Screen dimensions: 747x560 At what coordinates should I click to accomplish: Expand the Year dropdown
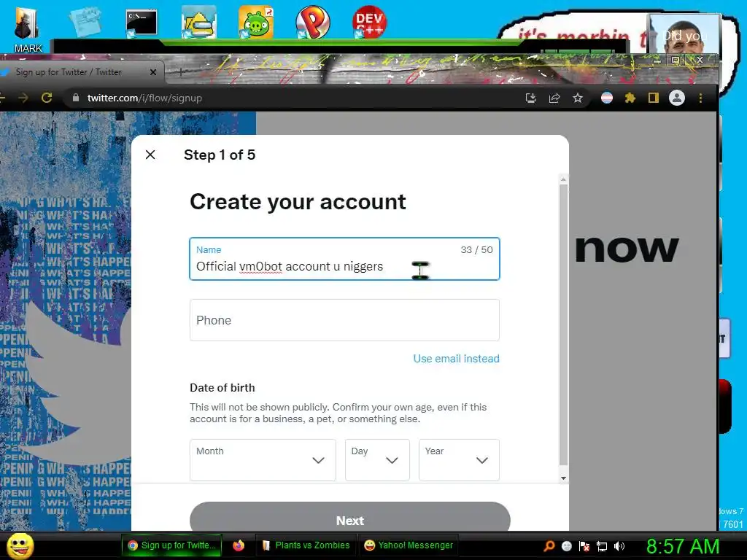459,460
